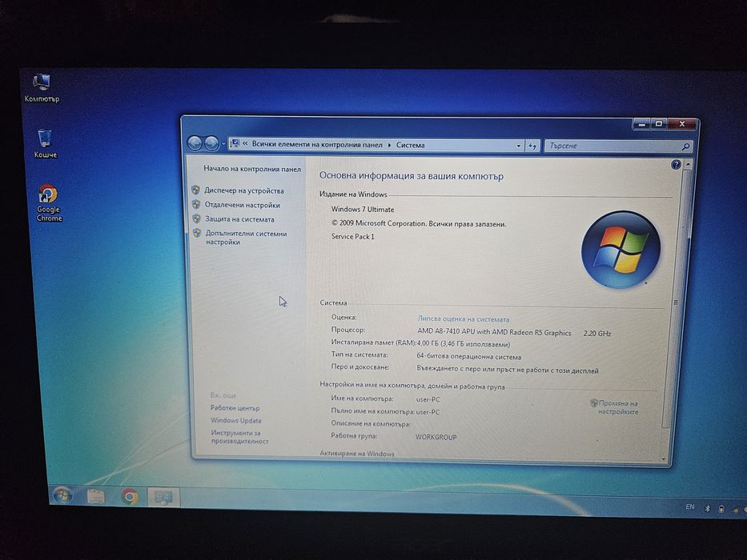The image size is (747, 560).
Task: Click the Service Pack 1 text
Action: click(352, 236)
